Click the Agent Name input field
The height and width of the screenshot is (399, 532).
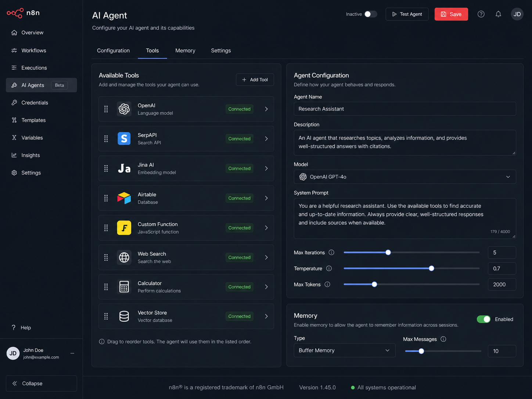[x=405, y=109]
